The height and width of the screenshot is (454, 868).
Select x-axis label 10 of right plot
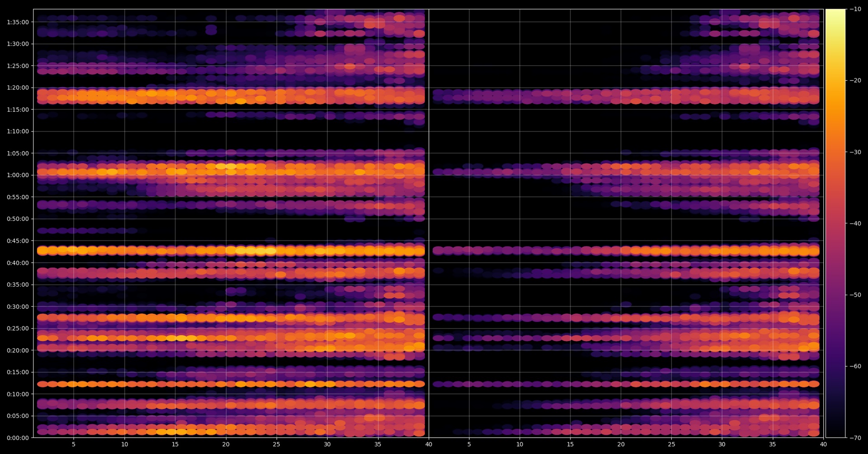519,445
